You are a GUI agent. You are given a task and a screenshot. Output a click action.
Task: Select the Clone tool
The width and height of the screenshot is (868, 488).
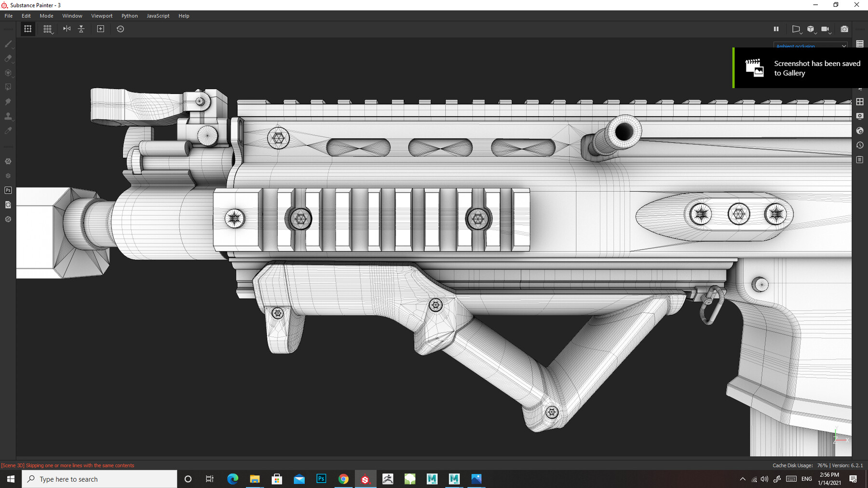pyautogui.click(x=8, y=116)
